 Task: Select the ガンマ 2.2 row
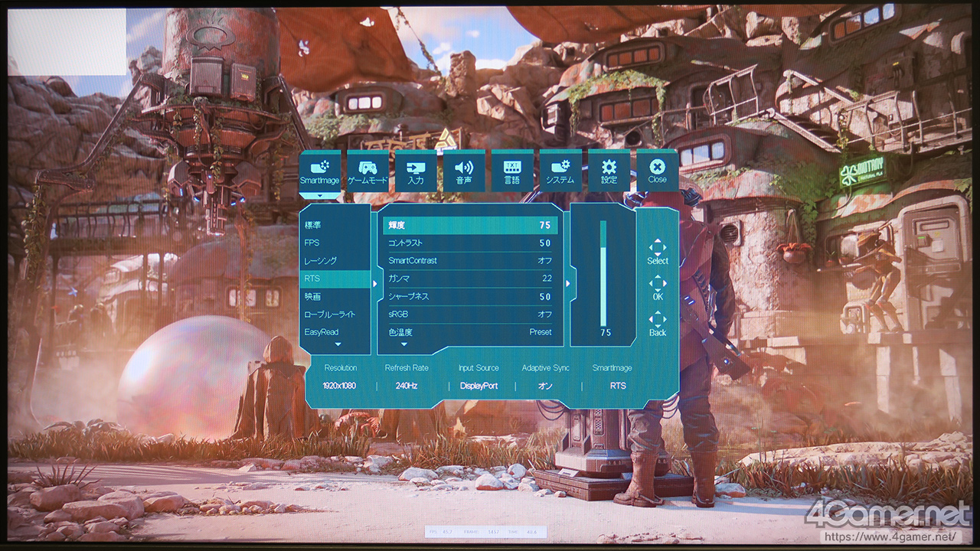tap(470, 279)
